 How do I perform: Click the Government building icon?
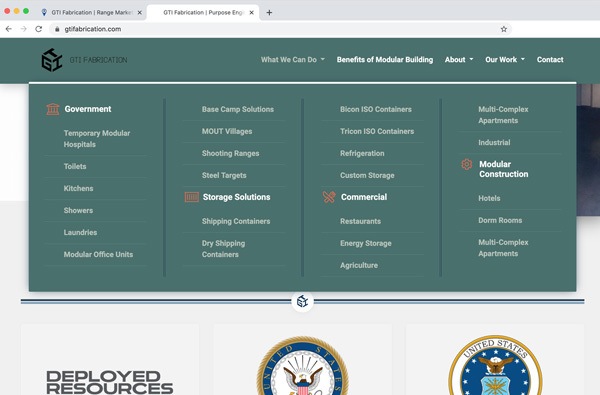click(x=53, y=109)
